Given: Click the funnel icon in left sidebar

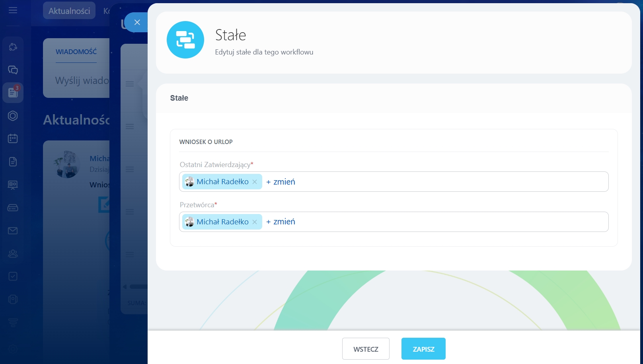Looking at the screenshot, I should point(13,323).
